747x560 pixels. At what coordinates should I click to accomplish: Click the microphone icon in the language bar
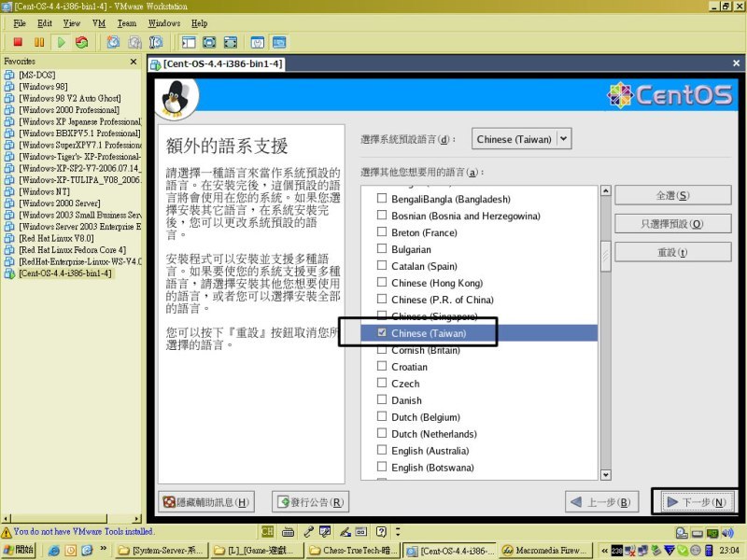[309, 531]
